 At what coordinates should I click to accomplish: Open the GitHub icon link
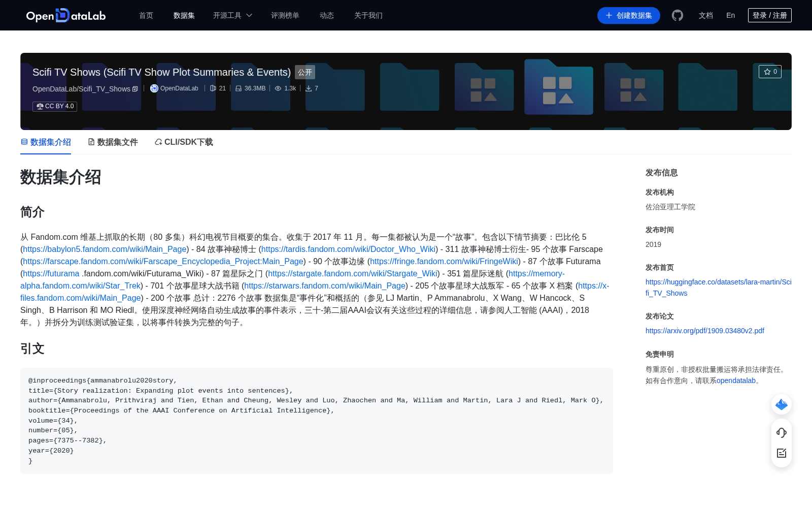coord(678,15)
